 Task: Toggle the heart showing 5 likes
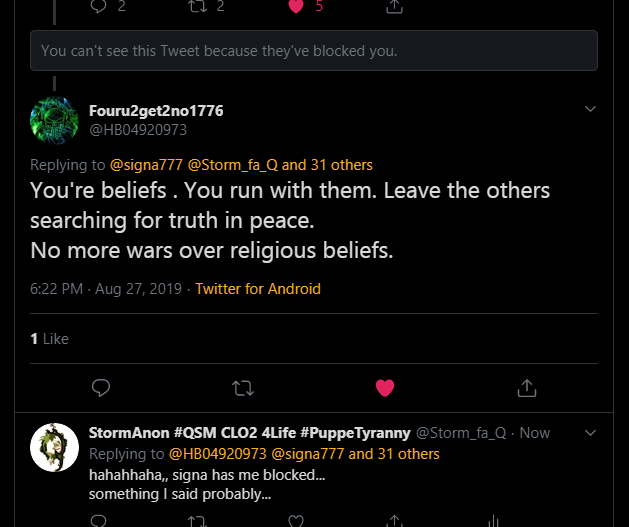click(x=295, y=5)
